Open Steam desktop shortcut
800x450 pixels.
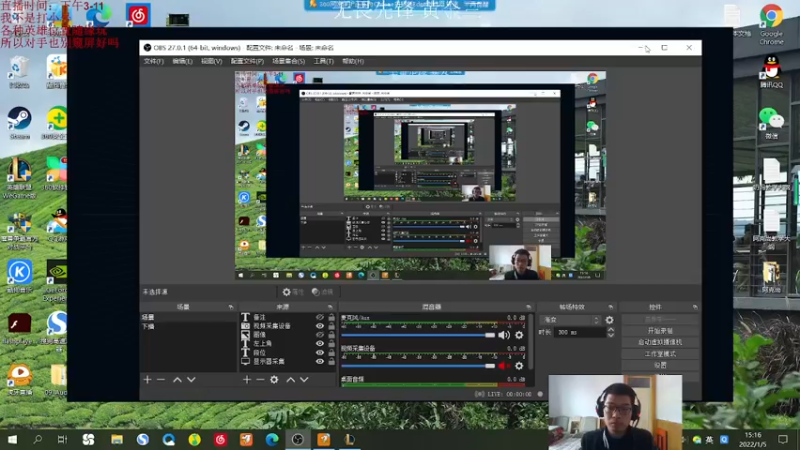pos(19,123)
